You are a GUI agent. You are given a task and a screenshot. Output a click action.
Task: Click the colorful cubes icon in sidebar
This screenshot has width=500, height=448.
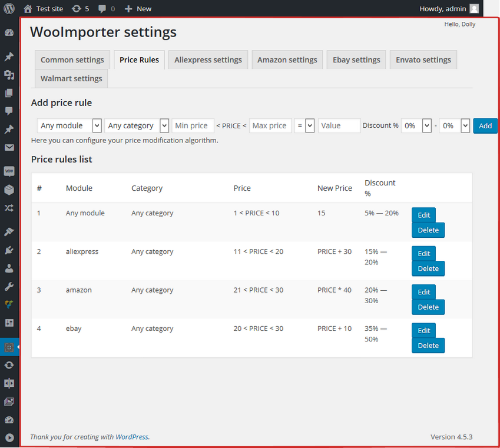9,304
